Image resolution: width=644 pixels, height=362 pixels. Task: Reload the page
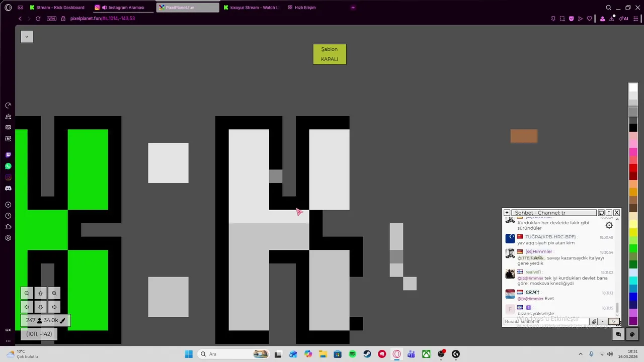tap(38, 19)
